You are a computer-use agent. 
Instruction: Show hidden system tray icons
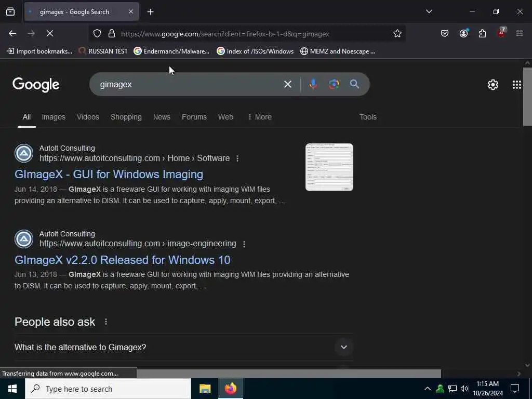tap(428, 389)
